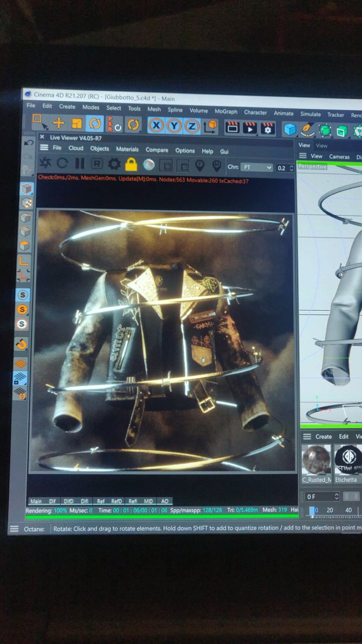The width and height of the screenshot is (362, 644).
Task: Toggle X axis lock
Action: (x=156, y=126)
